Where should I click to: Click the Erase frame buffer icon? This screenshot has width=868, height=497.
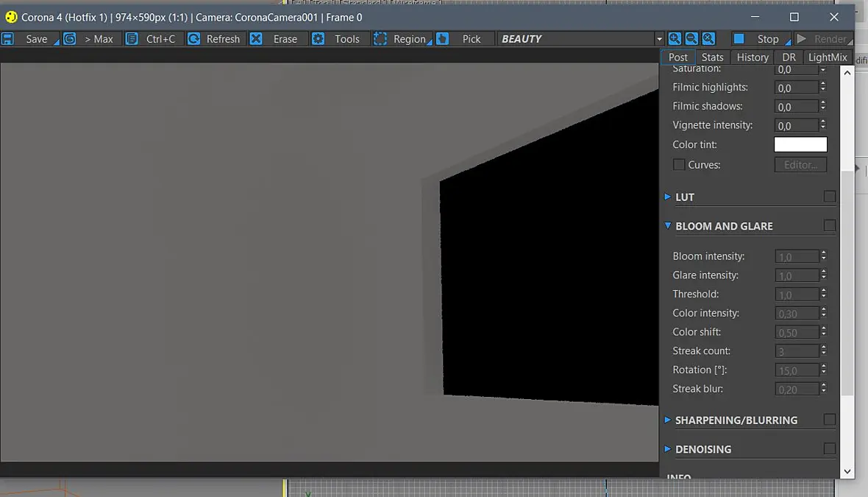(x=256, y=39)
